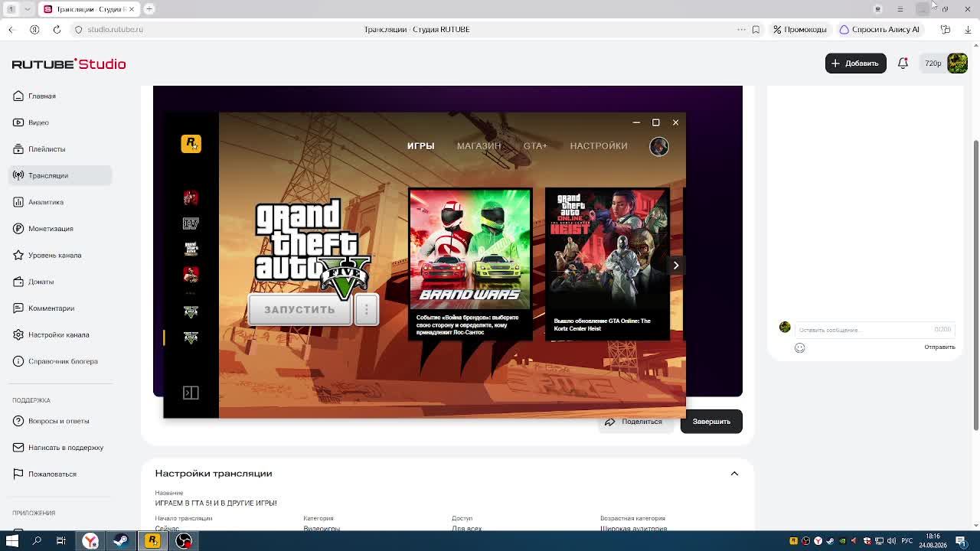The width and height of the screenshot is (980, 551).
Task: Open the Windows Start menu
Action: click(12, 541)
